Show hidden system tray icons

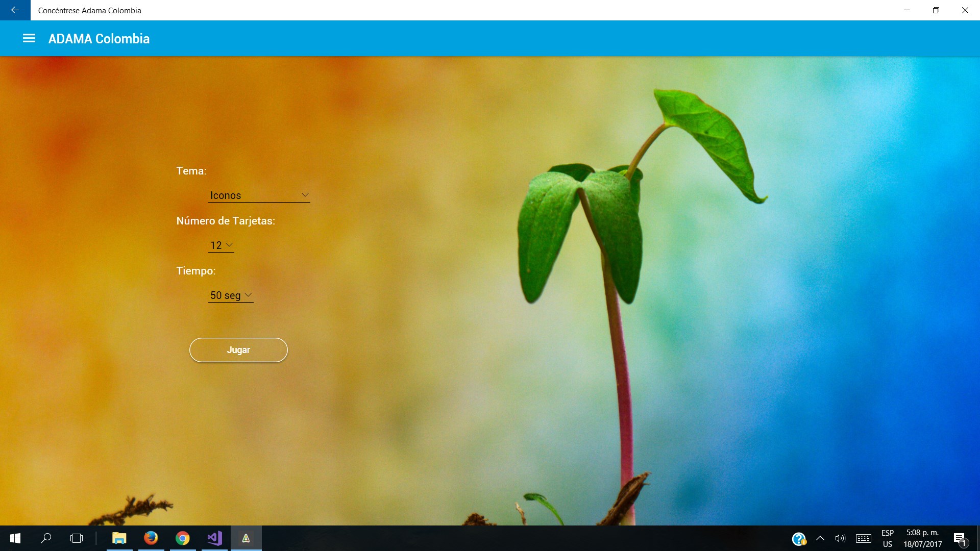820,538
